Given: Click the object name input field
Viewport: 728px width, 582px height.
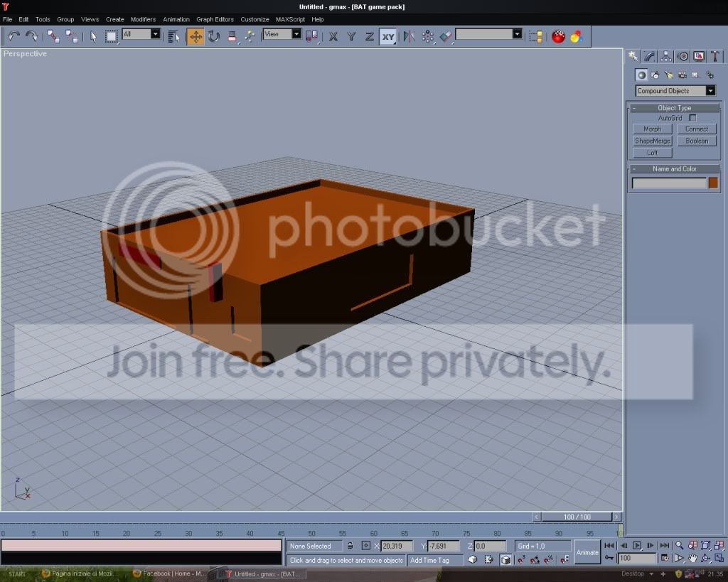Looking at the screenshot, I should point(669,183).
